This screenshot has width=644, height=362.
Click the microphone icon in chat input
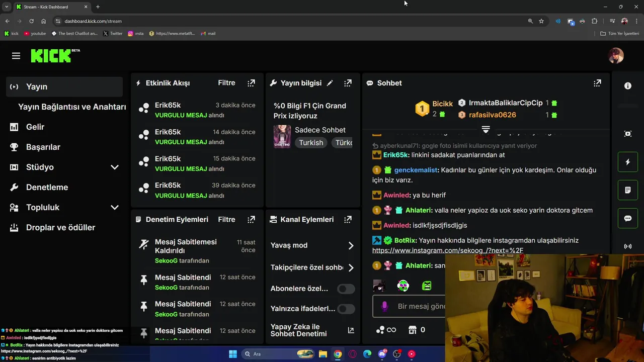coord(384,306)
